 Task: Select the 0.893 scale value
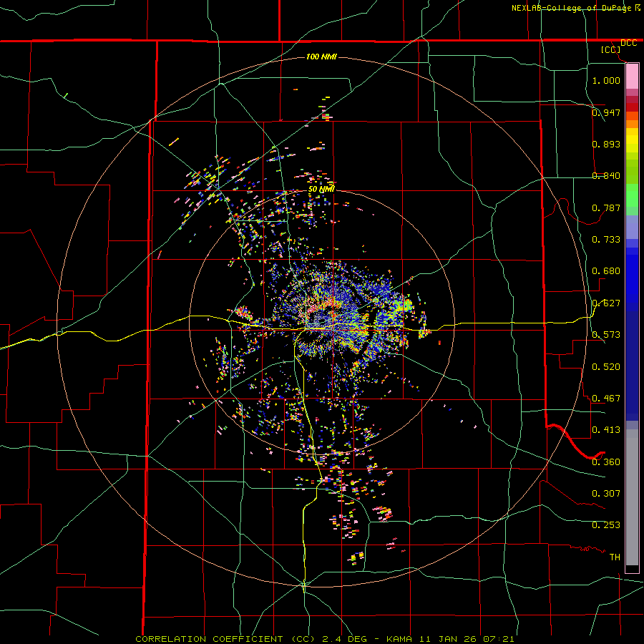606,144
